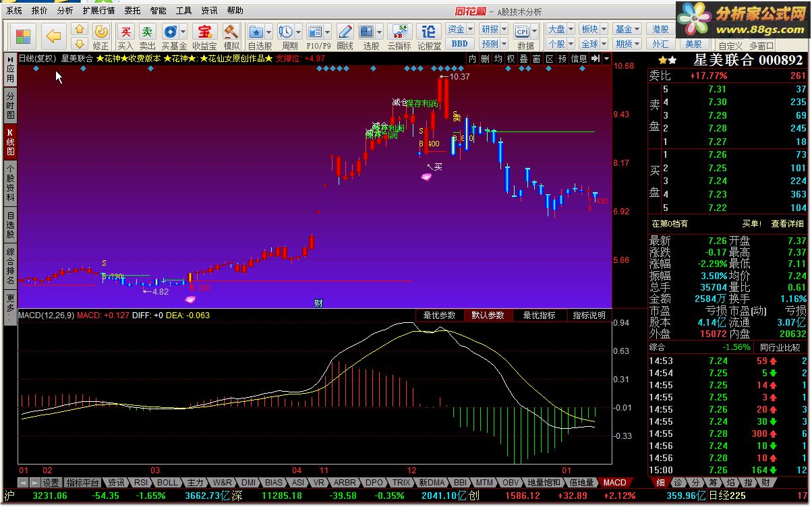Click the 删 delete icon in chart header
Viewport: 812px width, 507px height.
point(486,59)
